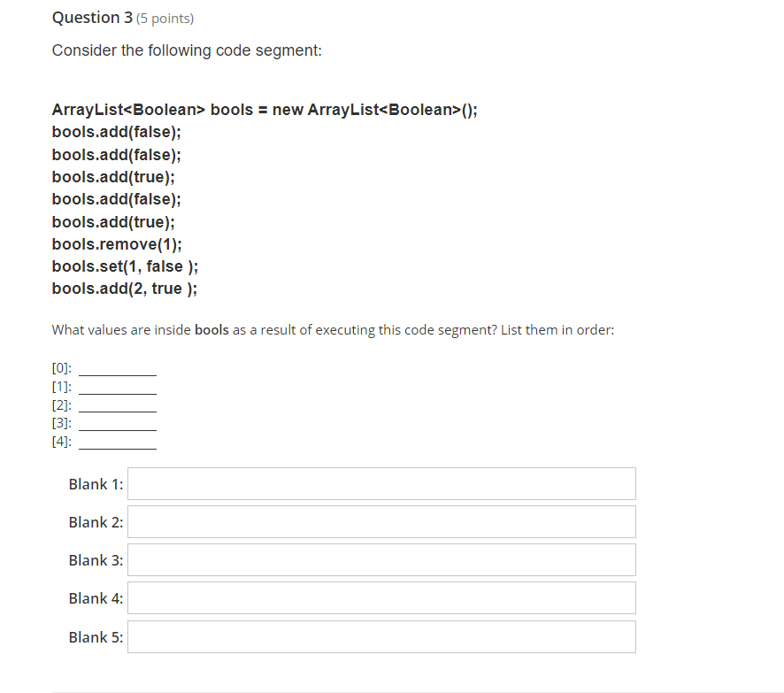
Task: Click the underline next to [4]
Action: pyautogui.click(x=117, y=445)
